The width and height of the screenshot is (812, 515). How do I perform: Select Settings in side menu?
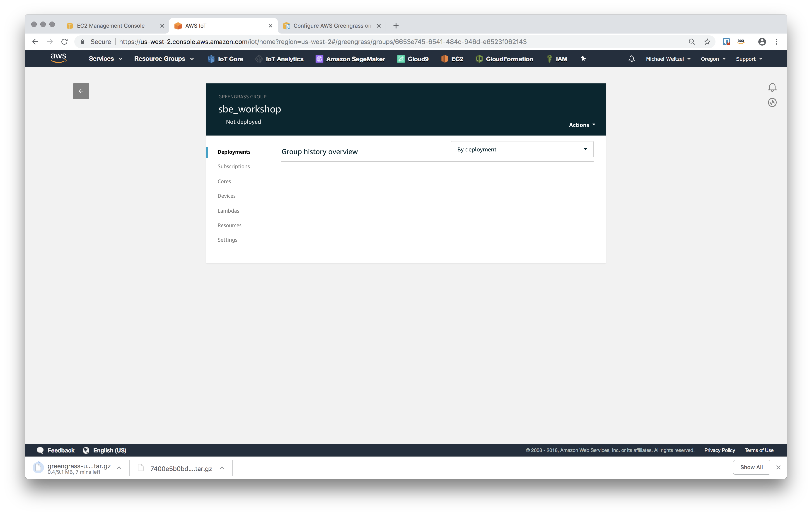(227, 240)
